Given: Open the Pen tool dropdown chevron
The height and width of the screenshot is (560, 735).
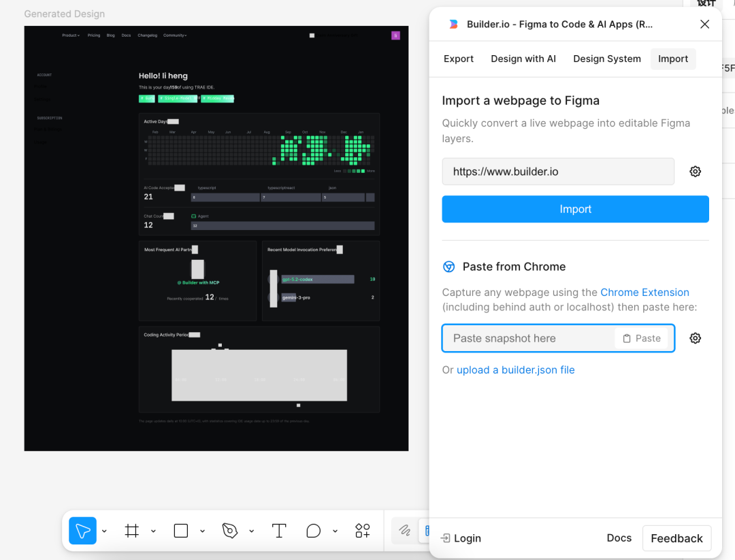Looking at the screenshot, I should (251, 530).
